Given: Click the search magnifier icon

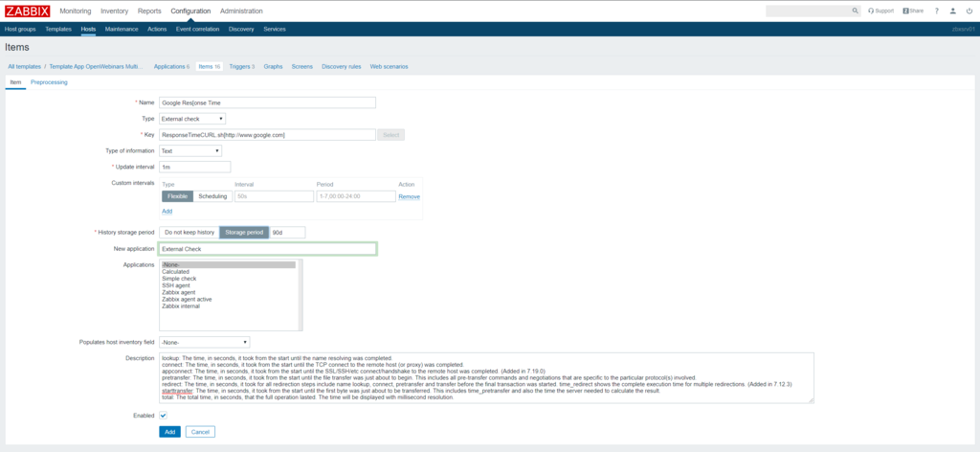Looking at the screenshot, I should pyautogui.click(x=855, y=11).
